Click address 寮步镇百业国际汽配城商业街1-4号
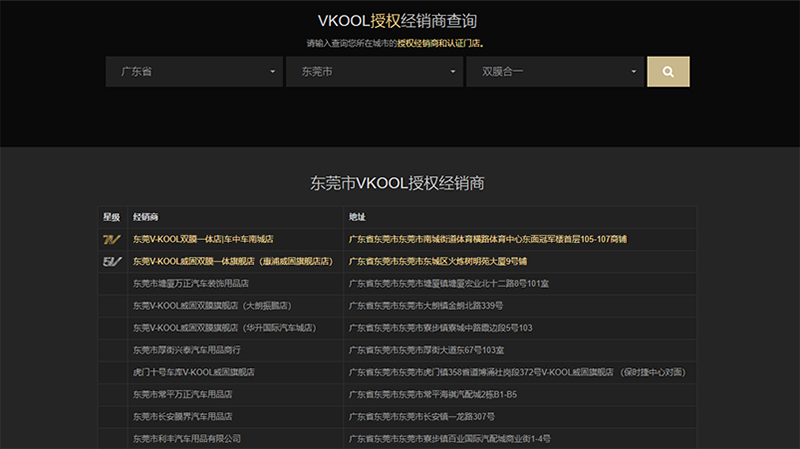 [x=449, y=439]
